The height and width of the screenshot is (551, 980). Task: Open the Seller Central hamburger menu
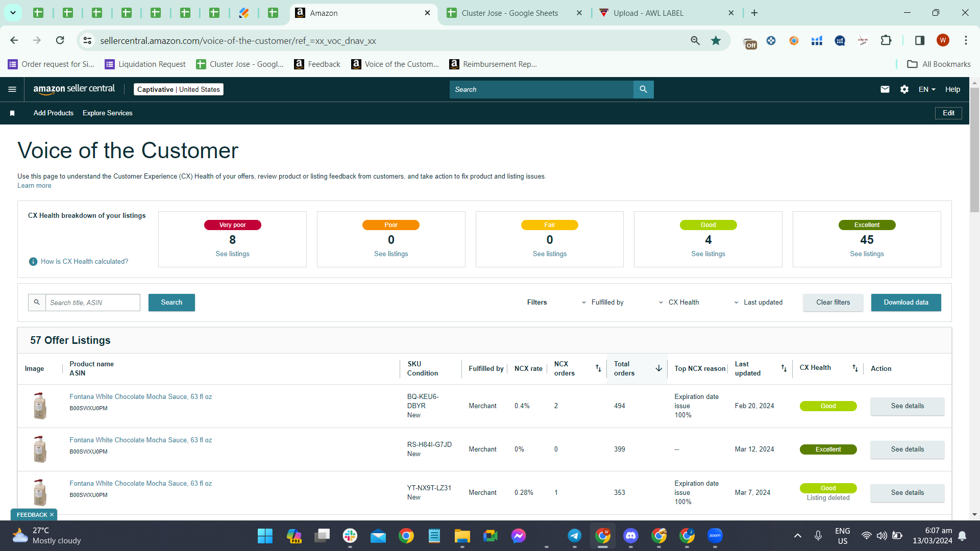12,89
